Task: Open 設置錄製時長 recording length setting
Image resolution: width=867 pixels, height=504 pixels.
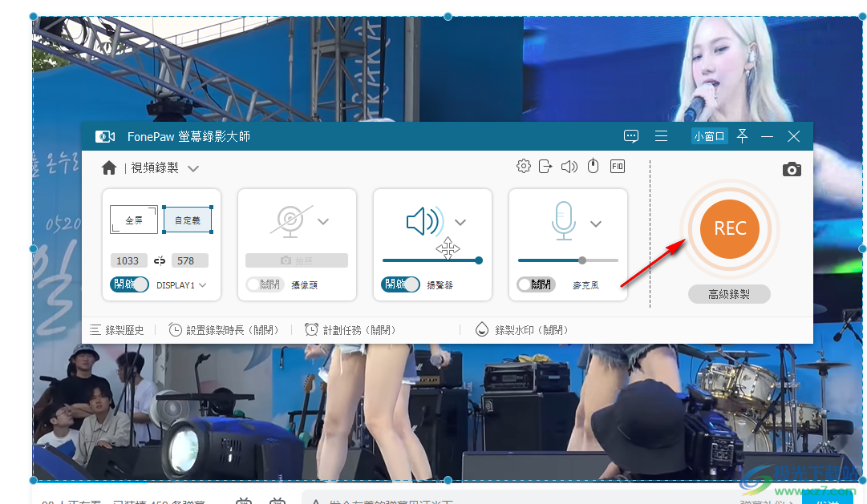Action: click(x=224, y=330)
